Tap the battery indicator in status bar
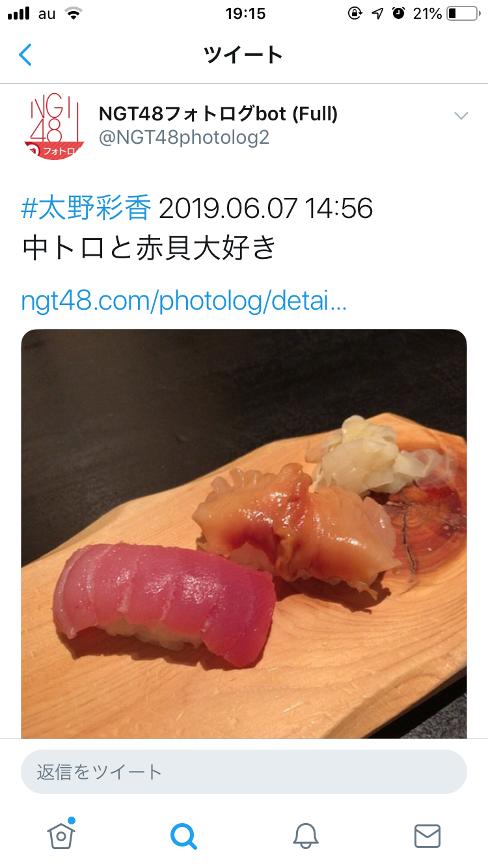The width and height of the screenshot is (488, 868). click(x=463, y=14)
